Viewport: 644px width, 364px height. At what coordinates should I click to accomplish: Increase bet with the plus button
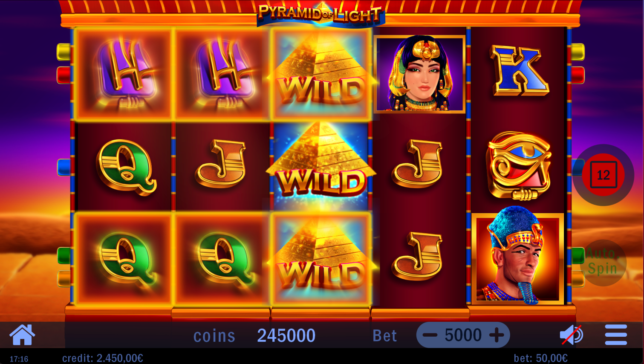497,335
